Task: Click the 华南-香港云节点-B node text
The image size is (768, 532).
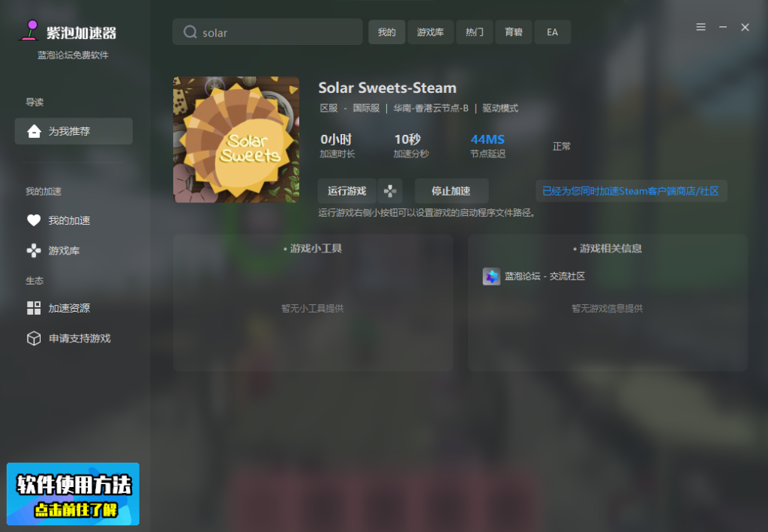Action: tap(430, 108)
